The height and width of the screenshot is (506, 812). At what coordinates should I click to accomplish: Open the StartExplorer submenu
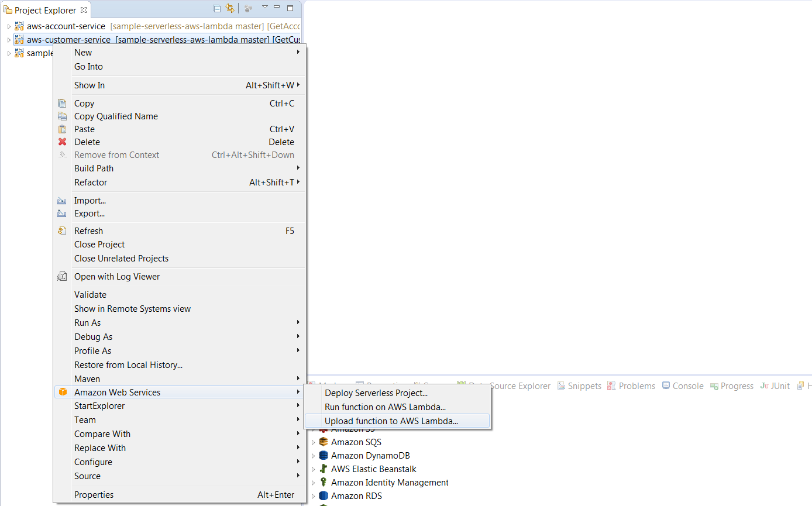tap(180, 406)
